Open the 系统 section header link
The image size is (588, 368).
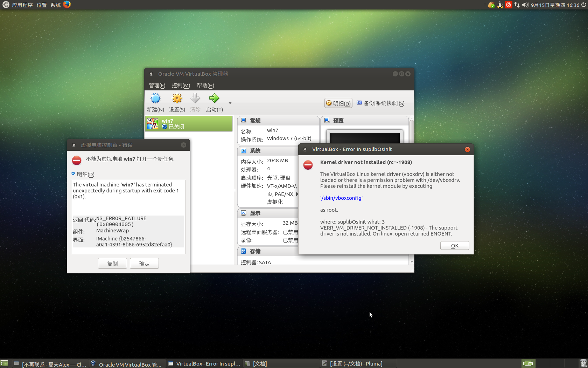point(255,151)
